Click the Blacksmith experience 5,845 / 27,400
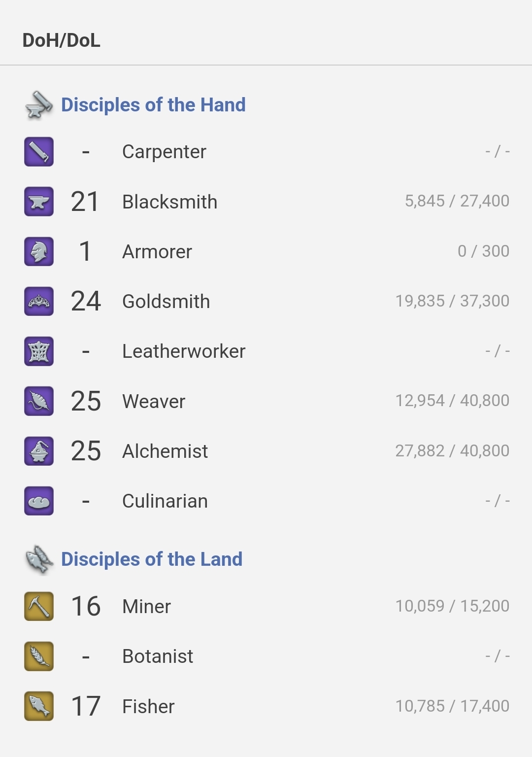The image size is (532, 757). 457,201
